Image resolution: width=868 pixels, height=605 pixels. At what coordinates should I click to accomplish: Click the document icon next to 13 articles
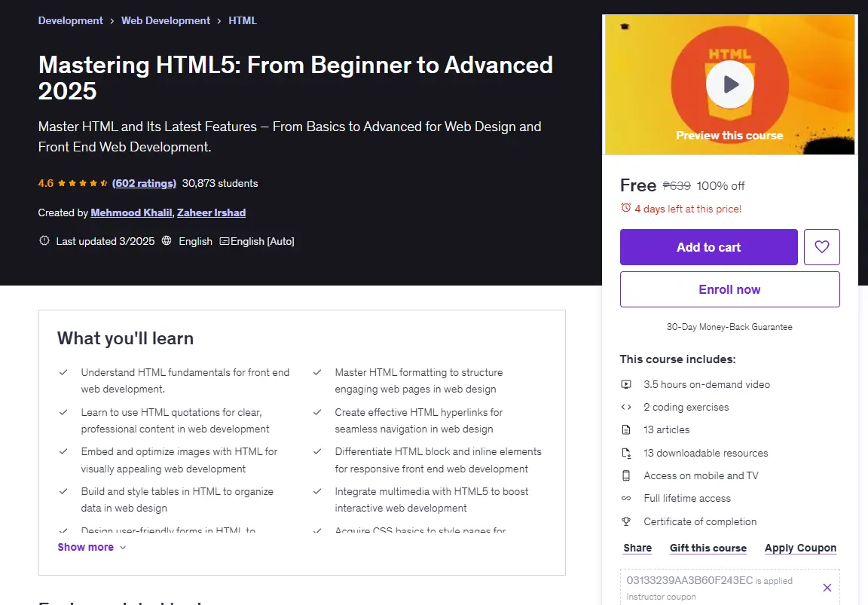tap(626, 429)
